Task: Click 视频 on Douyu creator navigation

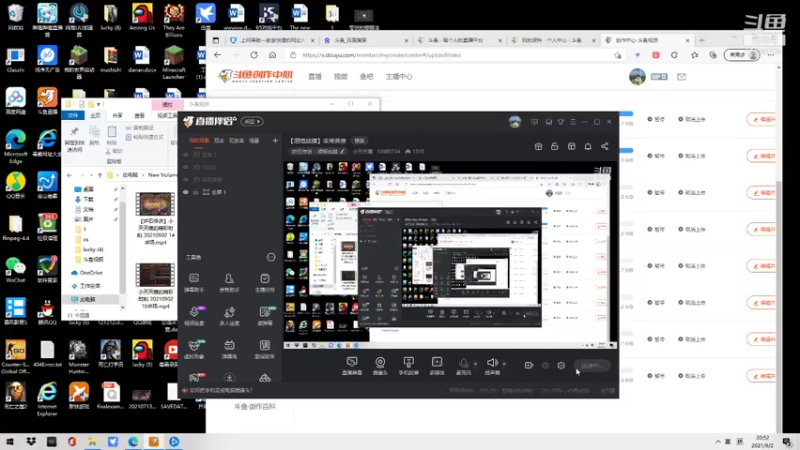Action: pyautogui.click(x=340, y=77)
